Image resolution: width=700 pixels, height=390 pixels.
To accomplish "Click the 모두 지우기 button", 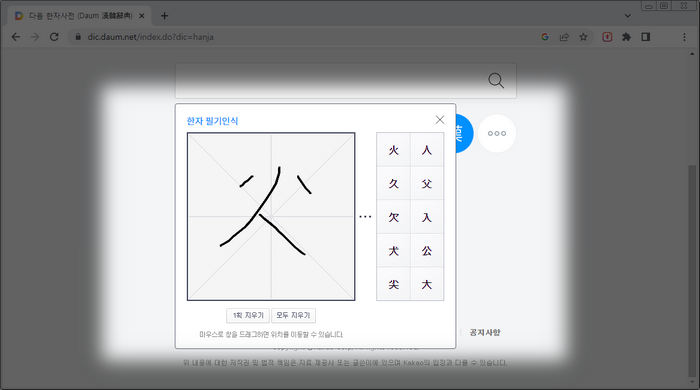I will tap(293, 315).
